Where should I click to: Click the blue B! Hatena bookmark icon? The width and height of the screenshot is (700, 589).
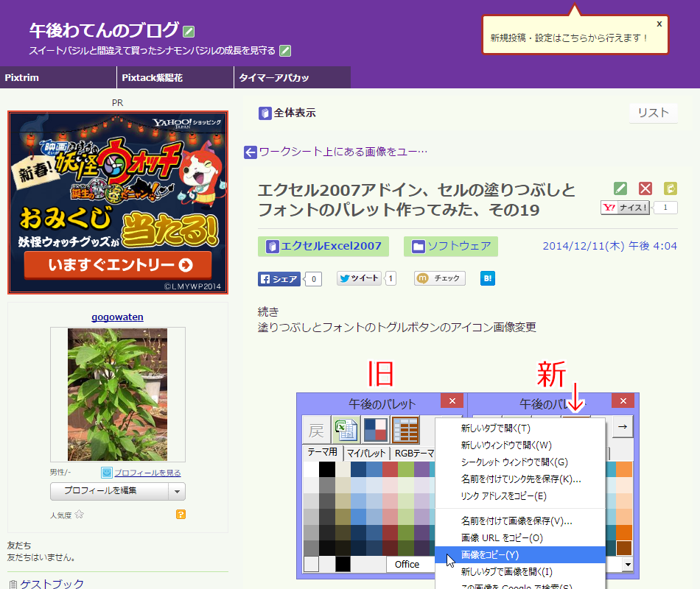click(487, 279)
